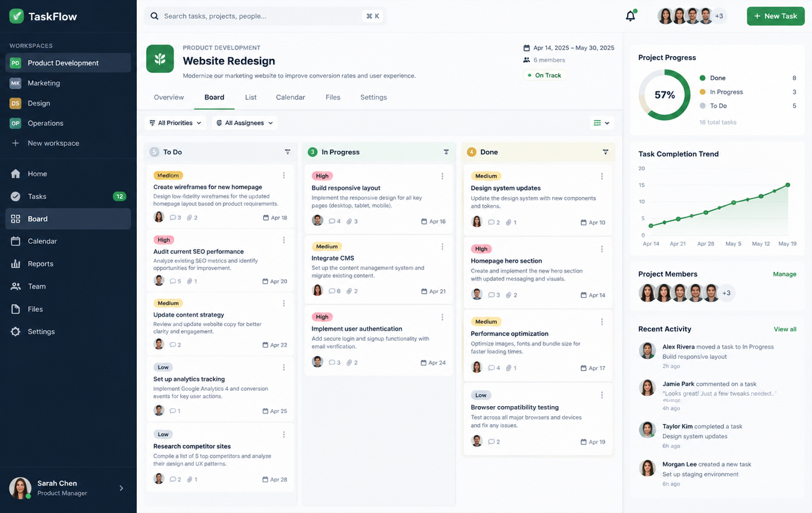Screen dimensions: 812x513
Task: Click the +3 members badge in top bar
Action: pyautogui.click(x=719, y=16)
